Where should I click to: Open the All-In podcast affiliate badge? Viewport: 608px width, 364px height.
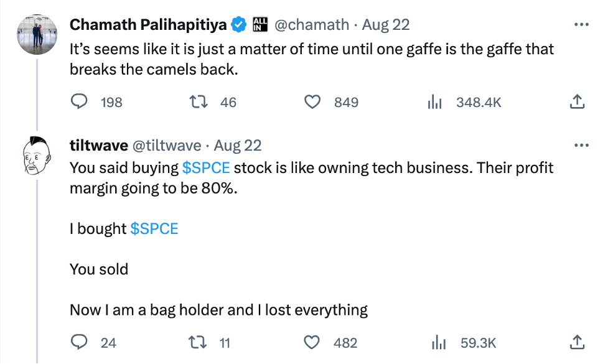coord(261,24)
